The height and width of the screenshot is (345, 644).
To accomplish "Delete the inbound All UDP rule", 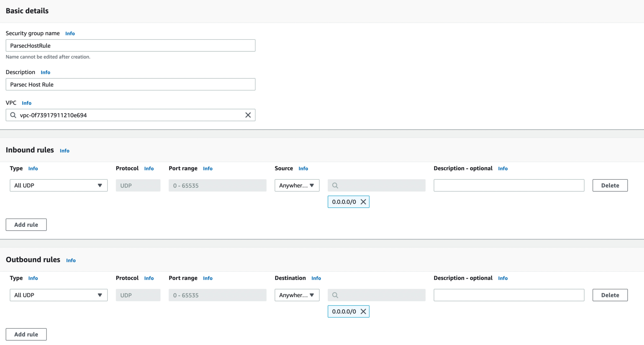I will click(x=610, y=185).
